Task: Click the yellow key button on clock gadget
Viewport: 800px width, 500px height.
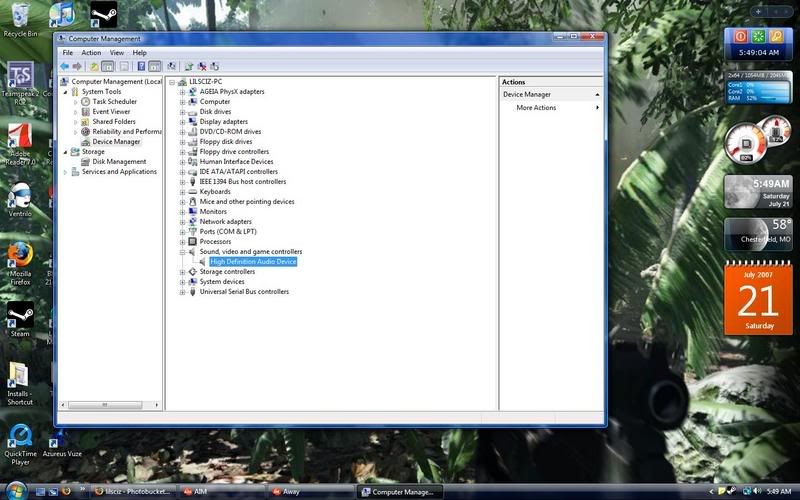Action: coord(776,36)
